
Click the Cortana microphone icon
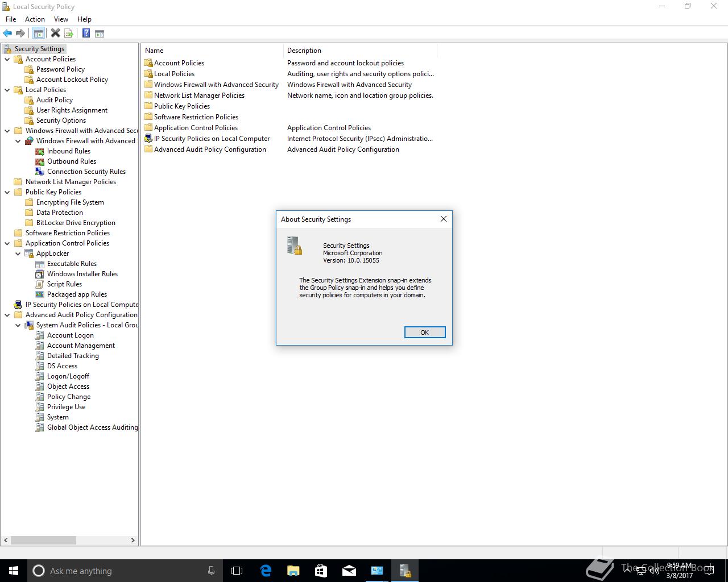pos(211,571)
